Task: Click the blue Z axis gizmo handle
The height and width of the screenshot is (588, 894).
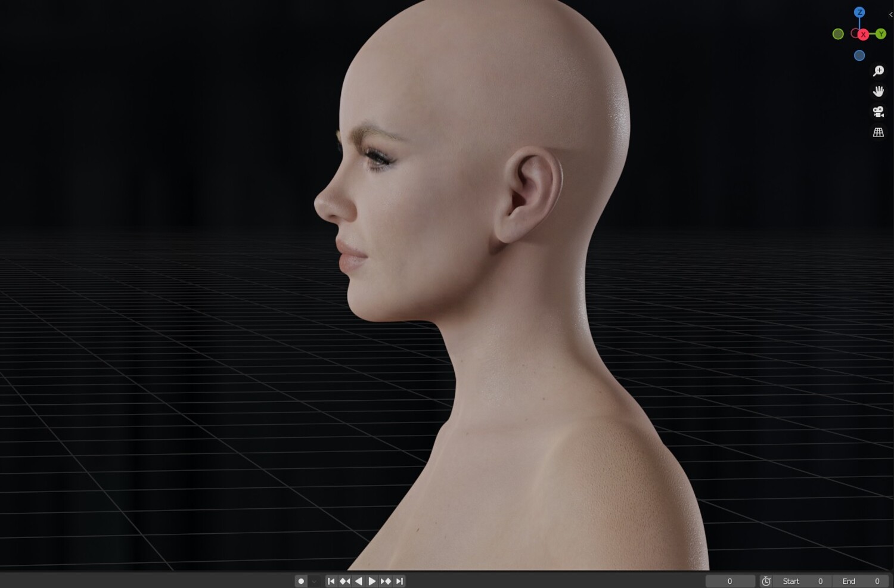Action: 859,12
